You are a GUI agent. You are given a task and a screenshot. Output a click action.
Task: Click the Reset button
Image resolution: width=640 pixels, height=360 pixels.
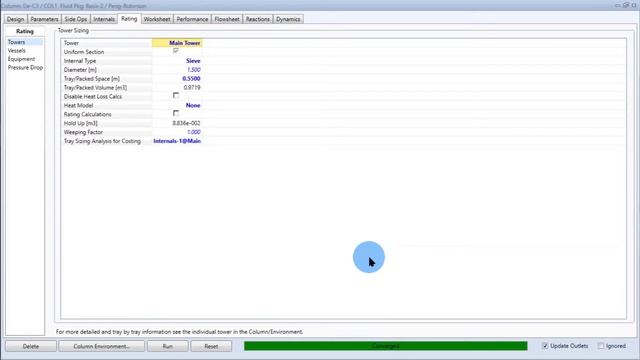click(x=211, y=346)
